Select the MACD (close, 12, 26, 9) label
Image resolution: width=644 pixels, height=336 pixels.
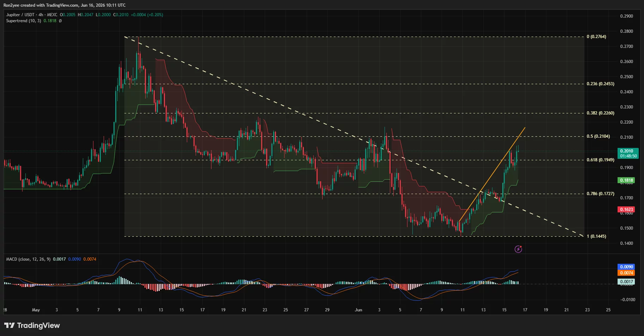(28, 259)
